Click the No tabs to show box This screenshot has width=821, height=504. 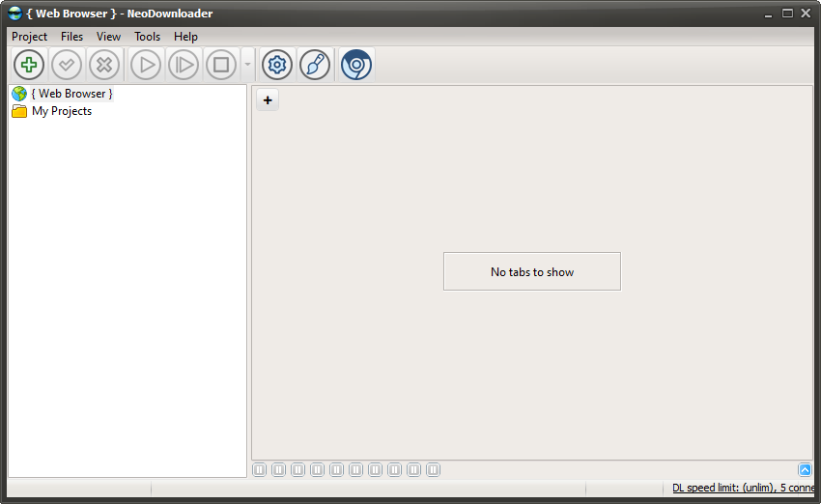point(532,271)
